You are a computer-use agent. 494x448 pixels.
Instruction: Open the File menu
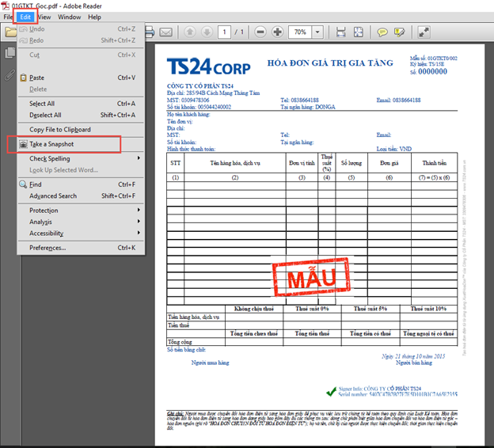[8, 17]
